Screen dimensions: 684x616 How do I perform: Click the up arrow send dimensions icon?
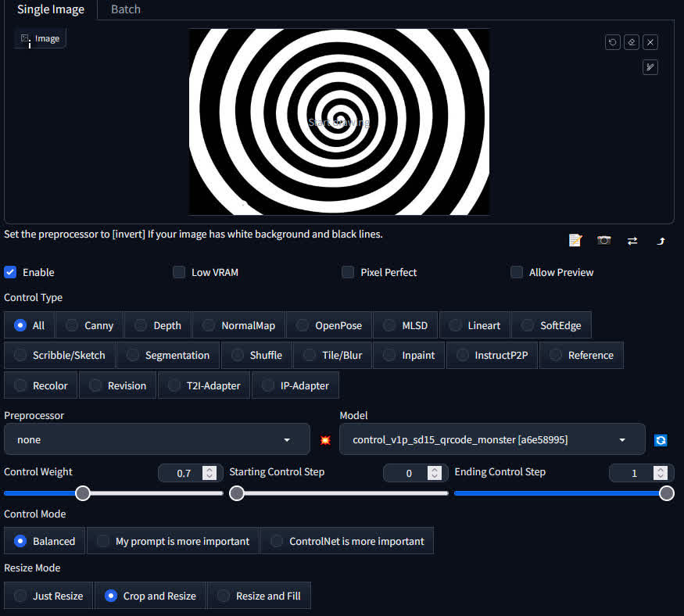(x=661, y=241)
